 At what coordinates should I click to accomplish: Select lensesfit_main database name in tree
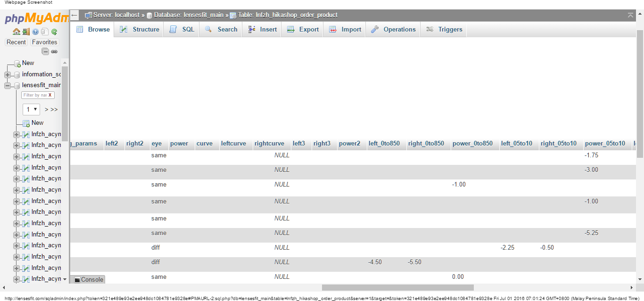pyautogui.click(x=41, y=86)
